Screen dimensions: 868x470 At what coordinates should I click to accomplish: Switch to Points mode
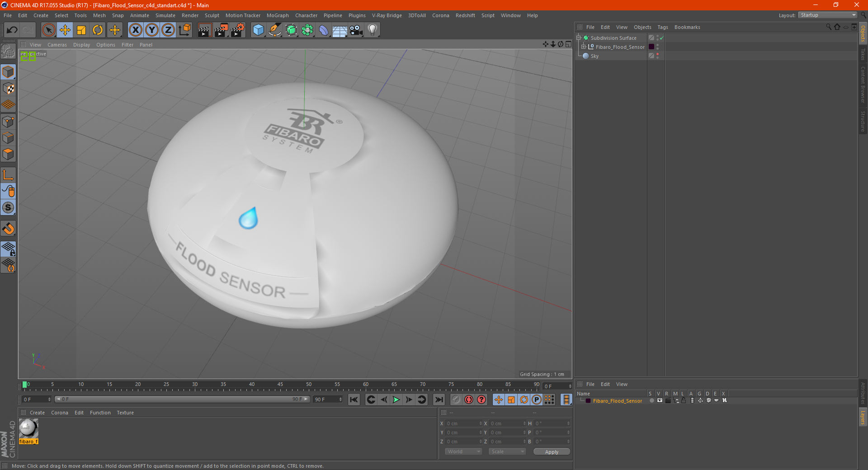pos(8,122)
